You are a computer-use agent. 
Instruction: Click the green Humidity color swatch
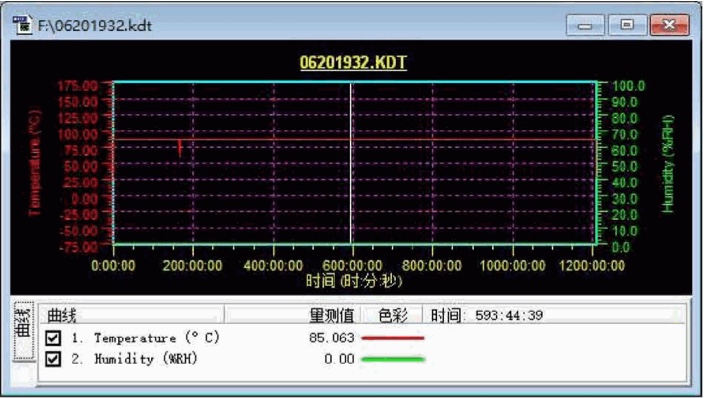tap(393, 359)
